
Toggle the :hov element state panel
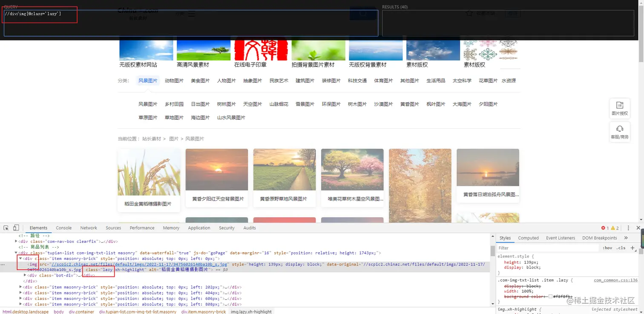607,248
